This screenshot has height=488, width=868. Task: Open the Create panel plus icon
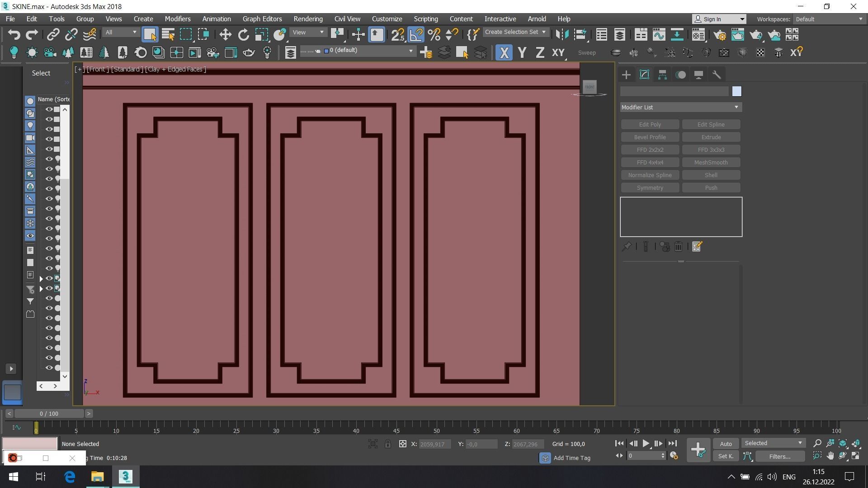[626, 75]
